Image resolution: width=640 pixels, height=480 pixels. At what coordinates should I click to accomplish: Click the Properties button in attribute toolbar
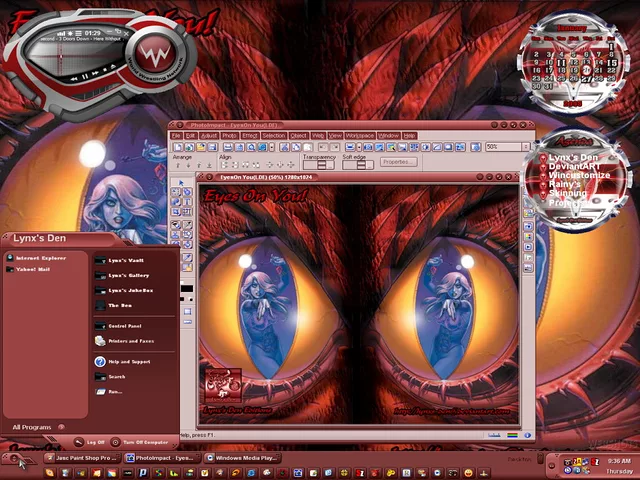point(399,162)
